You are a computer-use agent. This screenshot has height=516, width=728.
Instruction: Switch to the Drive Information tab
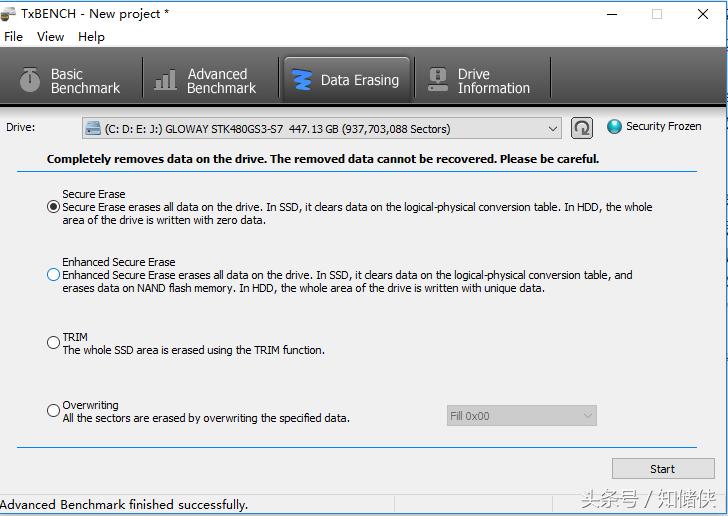(x=480, y=81)
